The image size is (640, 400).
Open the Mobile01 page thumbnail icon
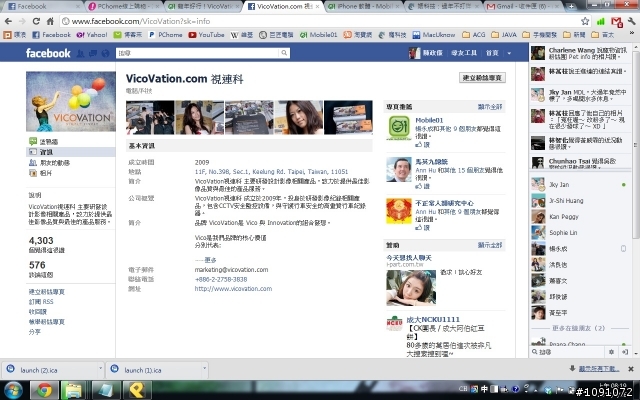[x=398, y=127]
